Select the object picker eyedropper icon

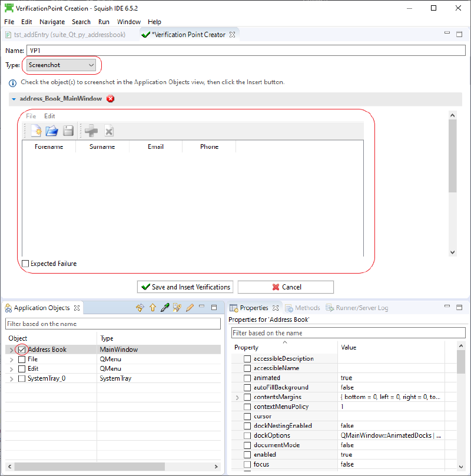(165, 308)
